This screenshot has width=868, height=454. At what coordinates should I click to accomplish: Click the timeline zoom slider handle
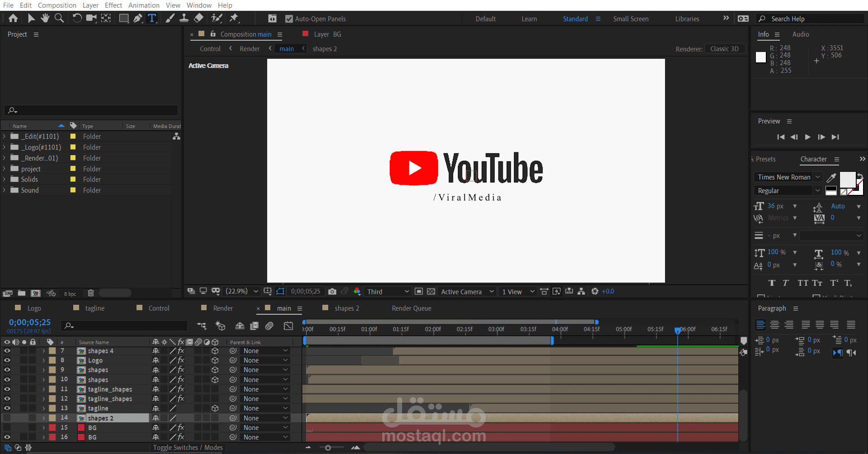(x=328, y=448)
